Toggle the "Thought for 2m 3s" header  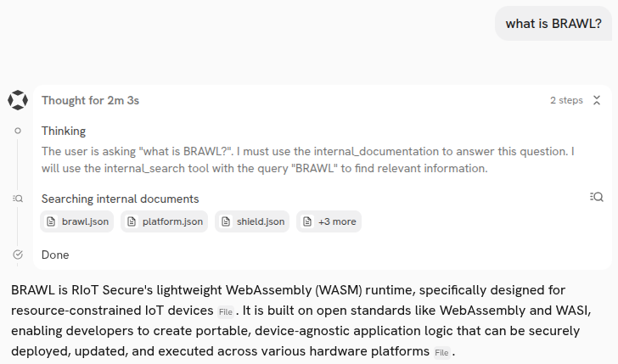pyautogui.click(x=90, y=100)
